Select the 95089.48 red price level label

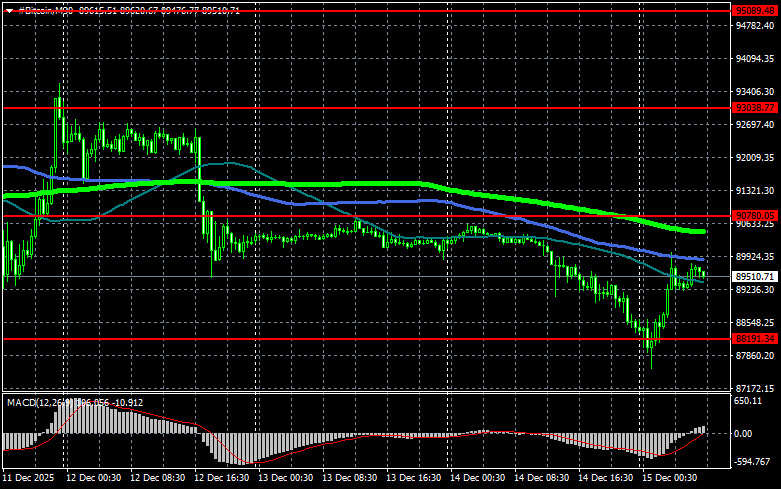(x=755, y=10)
